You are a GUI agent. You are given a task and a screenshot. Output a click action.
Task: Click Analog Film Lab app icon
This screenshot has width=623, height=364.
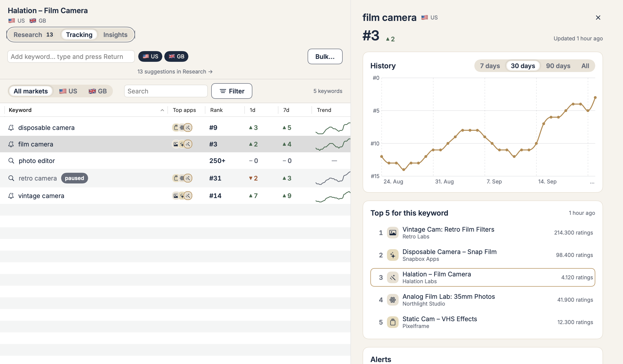tap(393, 300)
